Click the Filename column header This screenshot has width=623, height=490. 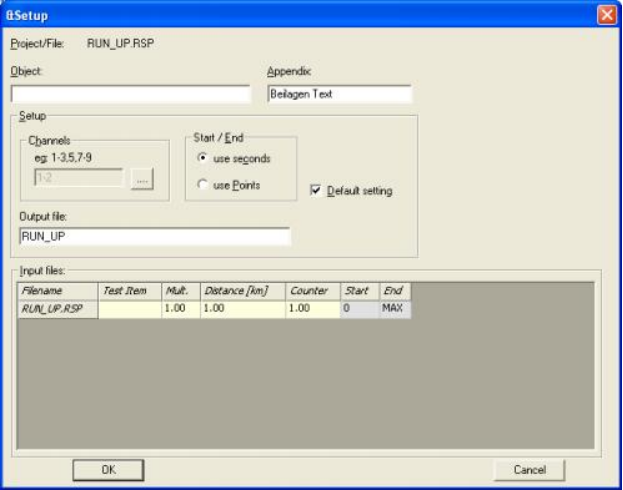pos(58,291)
